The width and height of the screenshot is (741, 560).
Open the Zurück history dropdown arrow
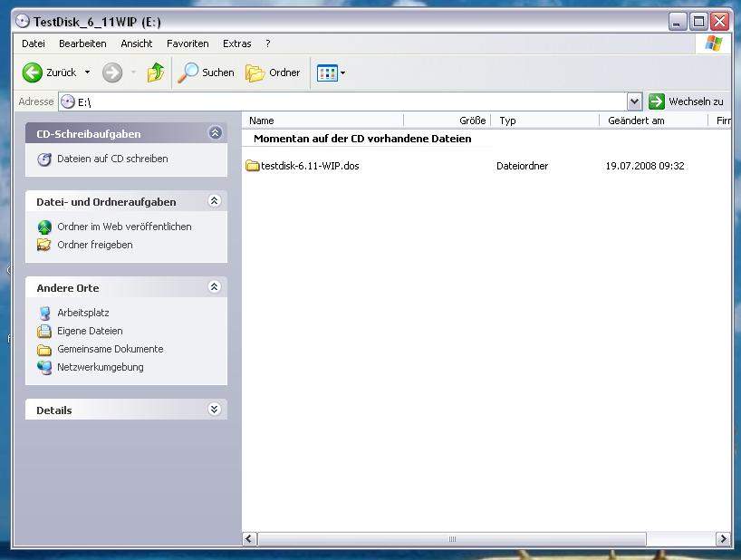tap(88, 72)
